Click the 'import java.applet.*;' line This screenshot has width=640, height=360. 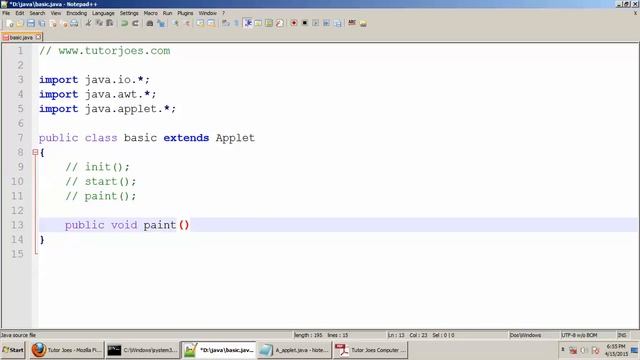107,109
